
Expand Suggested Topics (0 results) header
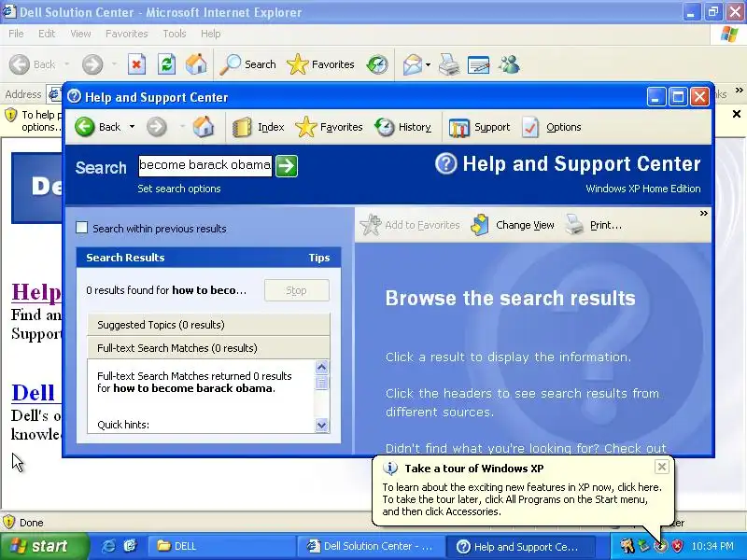coord(208,325)
